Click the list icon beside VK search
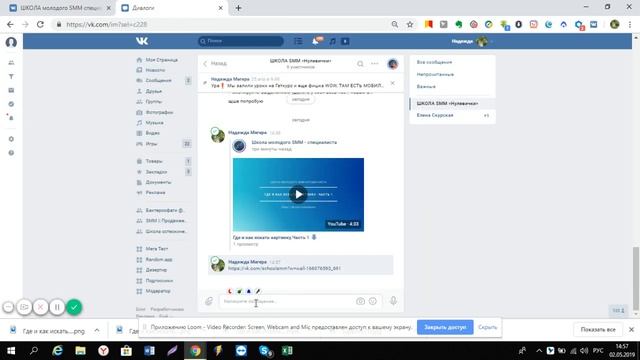 pos(298,41)
